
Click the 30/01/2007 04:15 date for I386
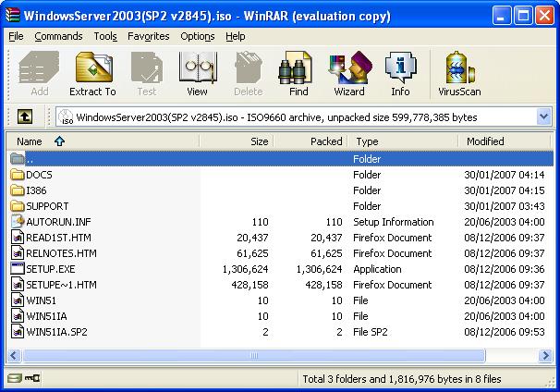(x=505, y=190)
